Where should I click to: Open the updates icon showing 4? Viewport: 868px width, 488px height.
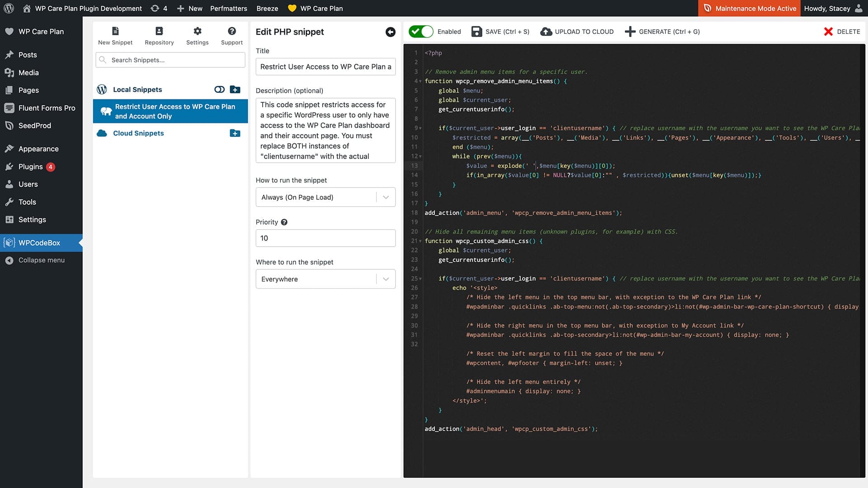coord(155,8)
